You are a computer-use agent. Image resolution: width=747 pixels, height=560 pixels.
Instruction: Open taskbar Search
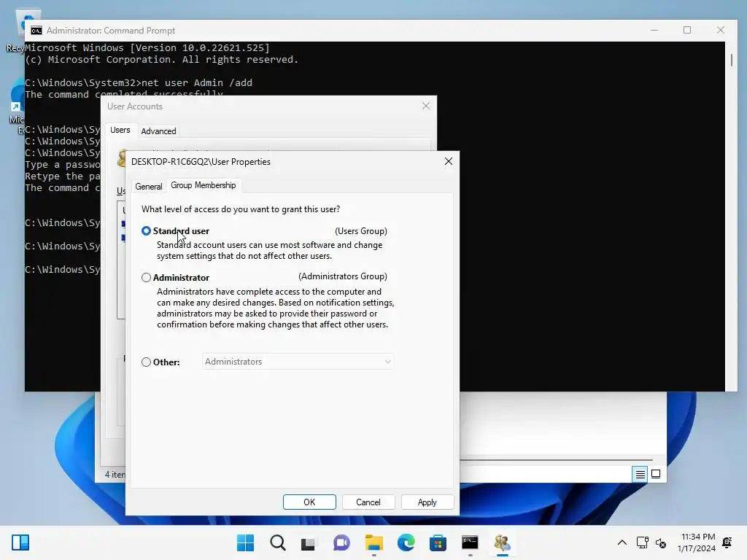pos(278,542)
